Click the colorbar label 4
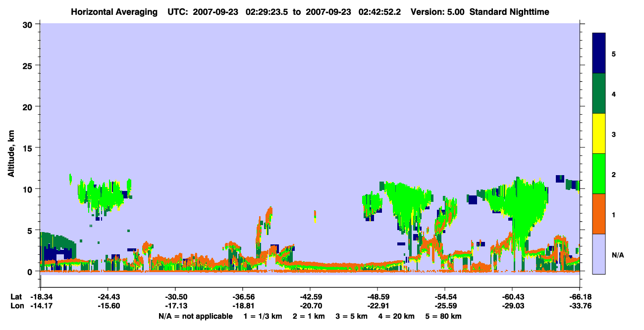 614,94
